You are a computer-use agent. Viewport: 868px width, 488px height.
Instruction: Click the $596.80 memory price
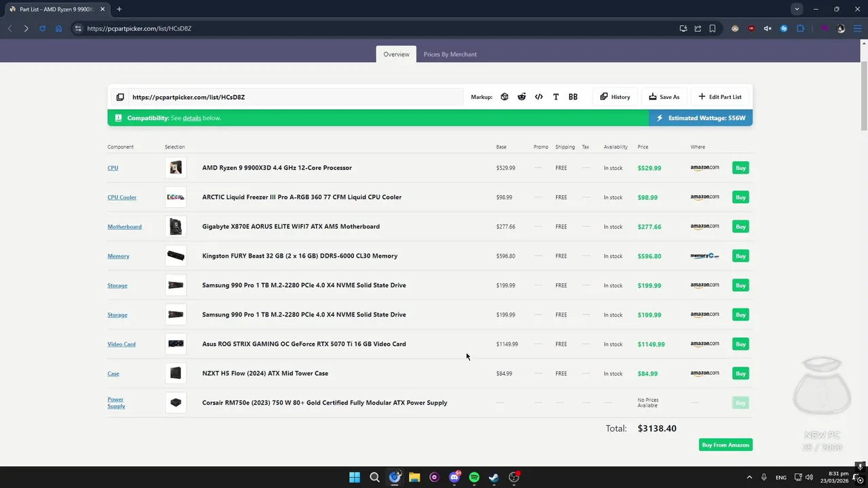click(649, 256)
